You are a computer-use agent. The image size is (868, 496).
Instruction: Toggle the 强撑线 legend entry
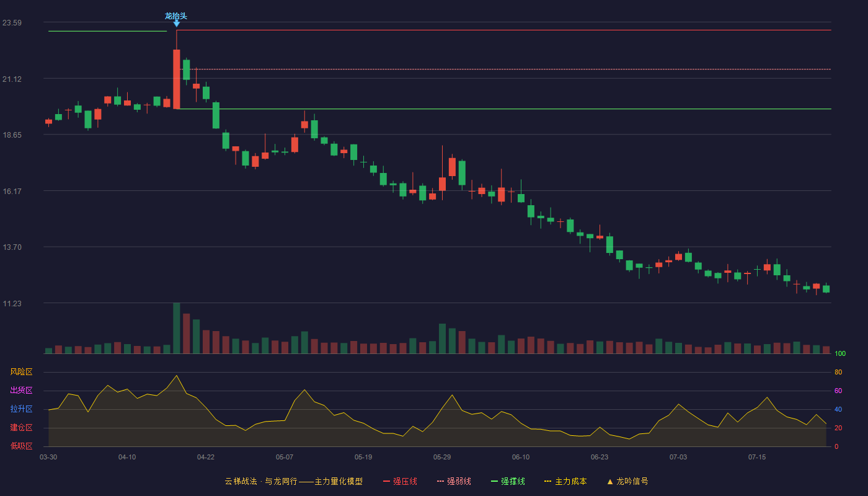(x=508, y=481)
